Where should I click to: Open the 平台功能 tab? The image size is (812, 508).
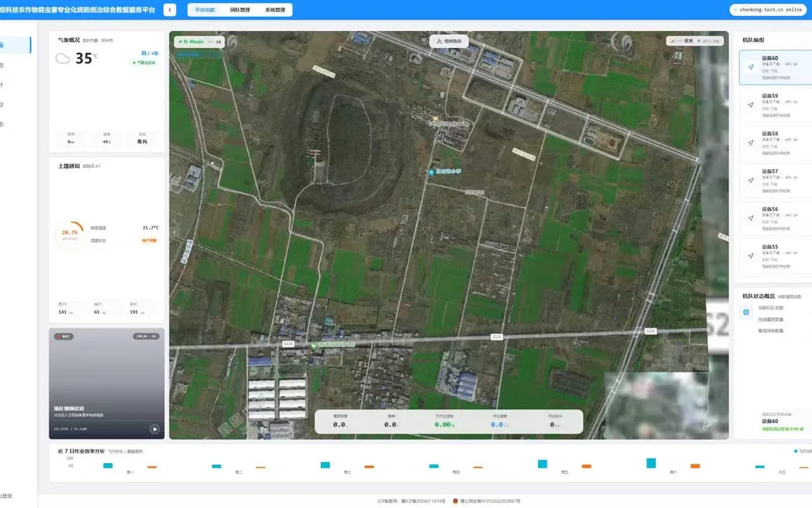205,10
